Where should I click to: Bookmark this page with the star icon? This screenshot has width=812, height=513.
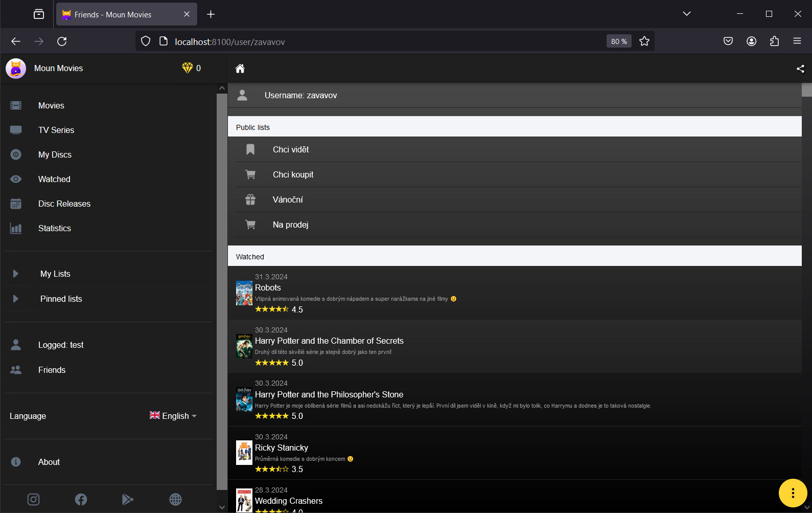pyautogui.click(x=644, y=41)
